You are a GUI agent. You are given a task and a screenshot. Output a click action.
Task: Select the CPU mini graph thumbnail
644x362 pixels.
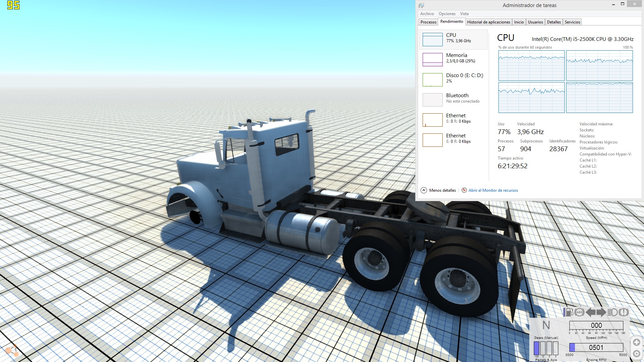(x=432, y=39)
